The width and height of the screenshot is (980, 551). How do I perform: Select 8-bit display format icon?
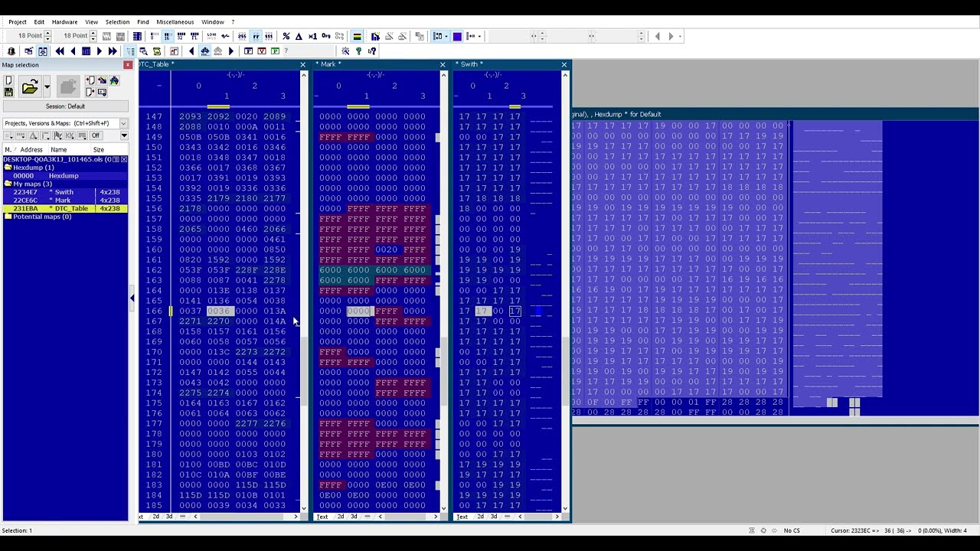coord(154,36)
